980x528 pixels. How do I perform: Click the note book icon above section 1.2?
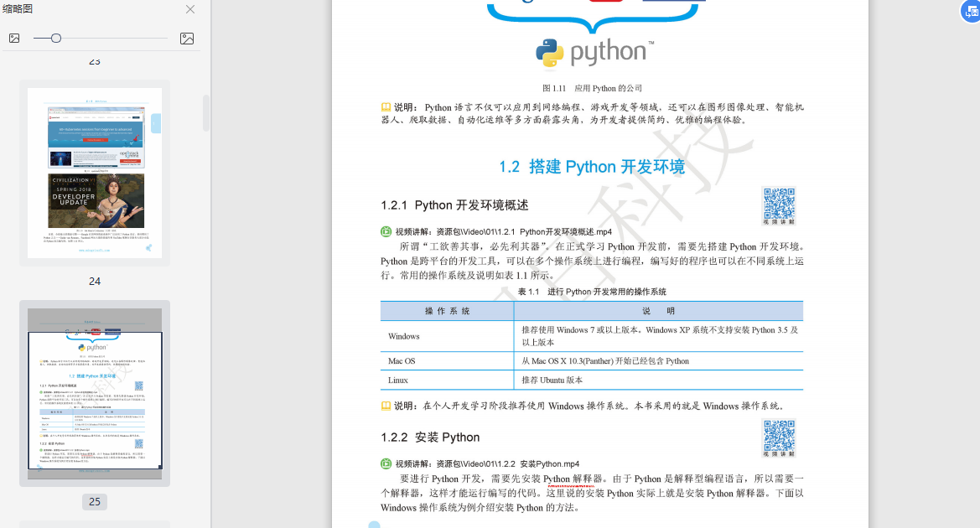click(386, 107)
